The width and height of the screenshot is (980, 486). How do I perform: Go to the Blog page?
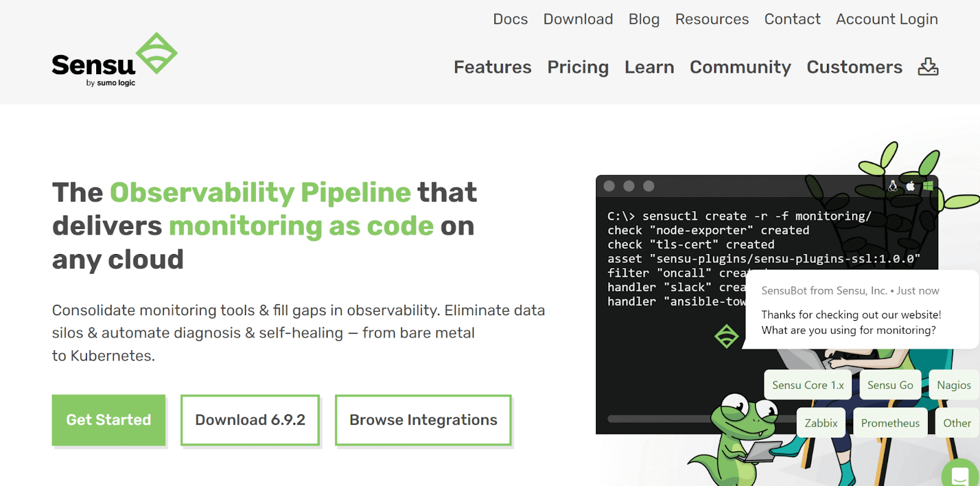[644, 20]
